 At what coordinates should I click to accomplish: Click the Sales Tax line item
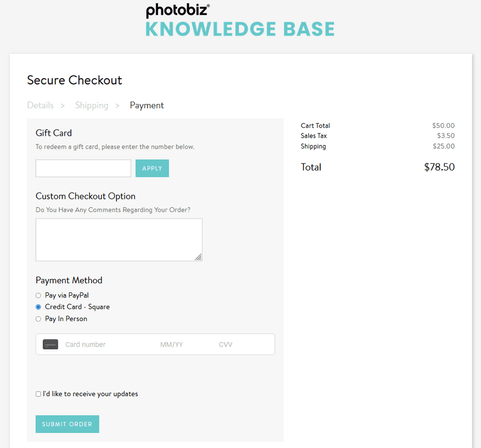[x=313, y=136]
